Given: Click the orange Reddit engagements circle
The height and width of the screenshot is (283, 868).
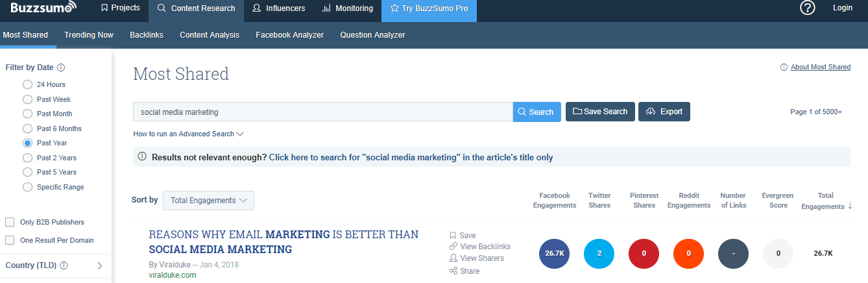Looking at the screenshot, I should point(689,254).
